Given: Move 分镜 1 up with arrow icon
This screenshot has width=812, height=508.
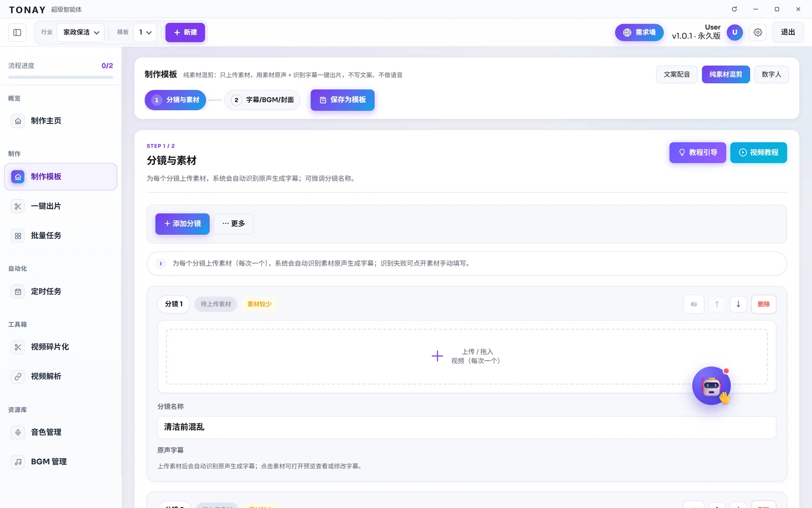Looking at the screenshot, I should coord(717,304).
